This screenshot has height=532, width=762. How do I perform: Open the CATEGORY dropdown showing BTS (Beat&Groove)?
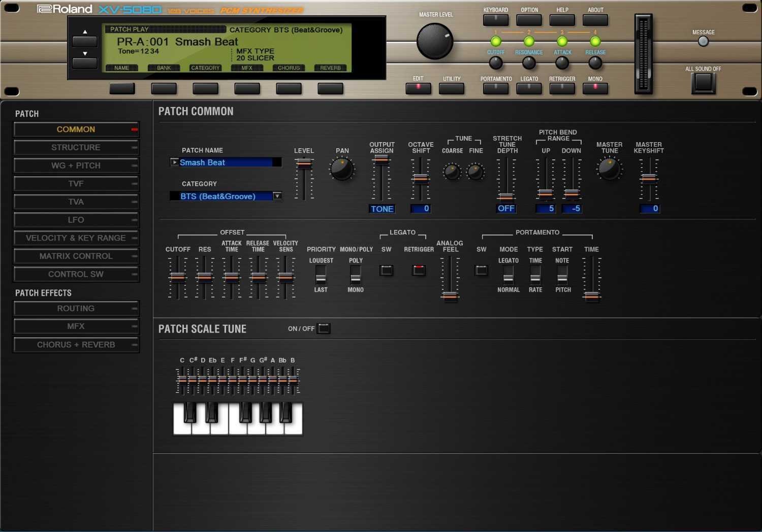pyautogui.click(x=277, y=196)
